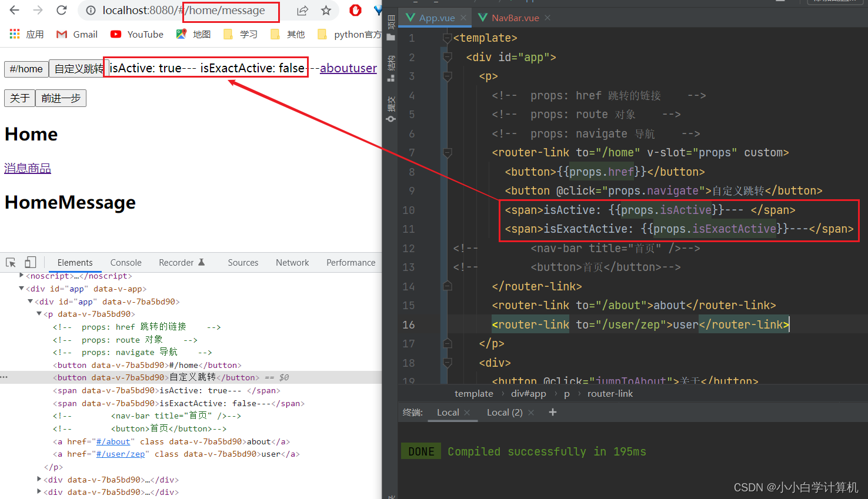This screenshot has height=499, width=868.
Task: Bookmark this page with the star icon
Action: click(x=326, y=11)
